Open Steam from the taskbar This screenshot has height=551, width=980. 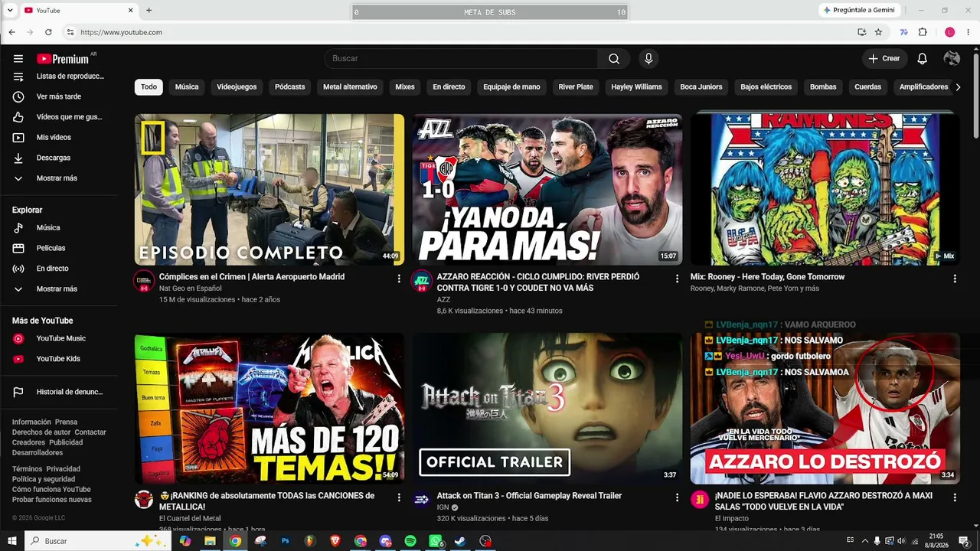point(460,541)
